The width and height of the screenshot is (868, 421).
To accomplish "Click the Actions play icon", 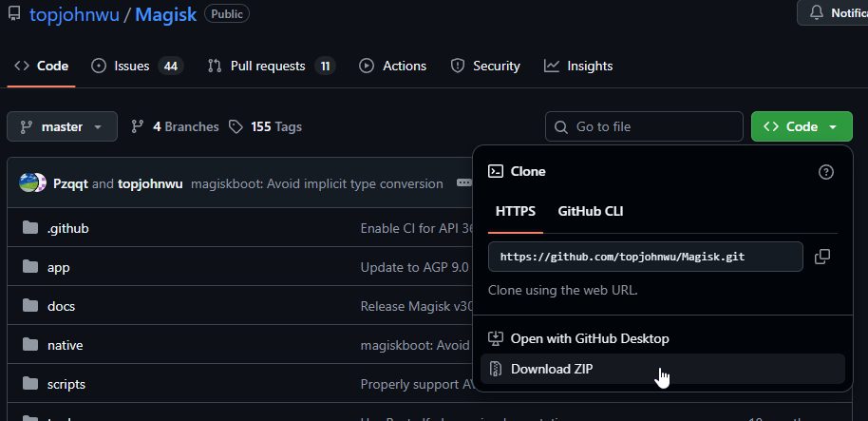I will click(366, 66).
